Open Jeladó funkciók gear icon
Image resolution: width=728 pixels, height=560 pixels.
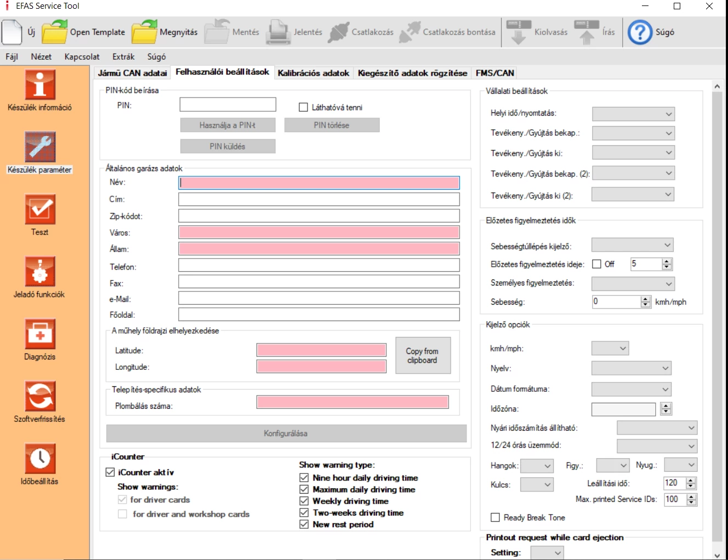pyautogui.click(x=40, y=271)
